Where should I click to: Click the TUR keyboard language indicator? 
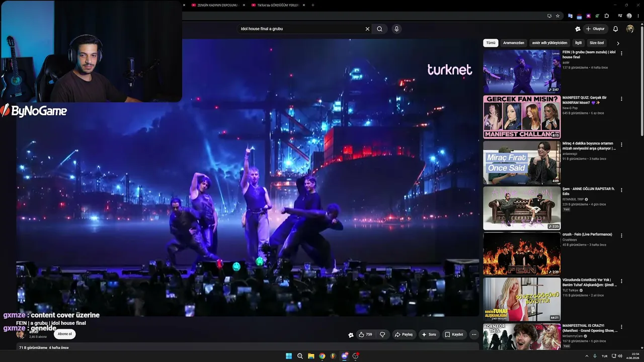604,356
